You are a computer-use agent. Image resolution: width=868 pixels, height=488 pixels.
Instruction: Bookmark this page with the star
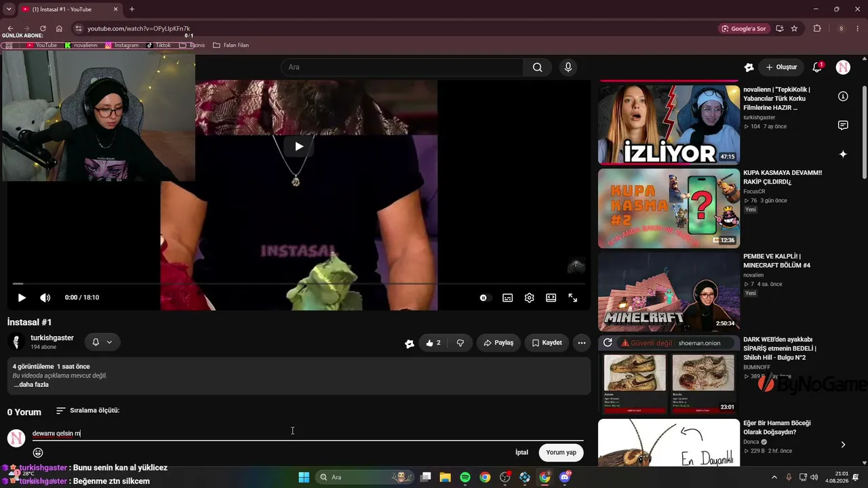(794, 28)
